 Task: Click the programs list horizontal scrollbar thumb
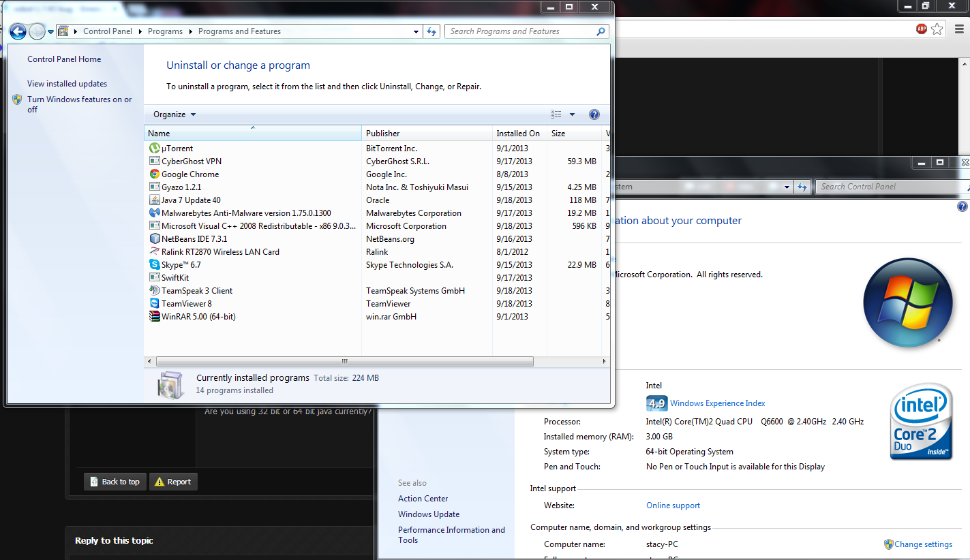(x=344, y=361)
